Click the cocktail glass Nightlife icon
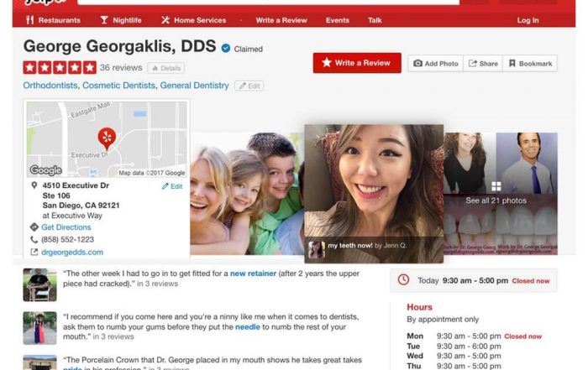 (x=104, y=20)
